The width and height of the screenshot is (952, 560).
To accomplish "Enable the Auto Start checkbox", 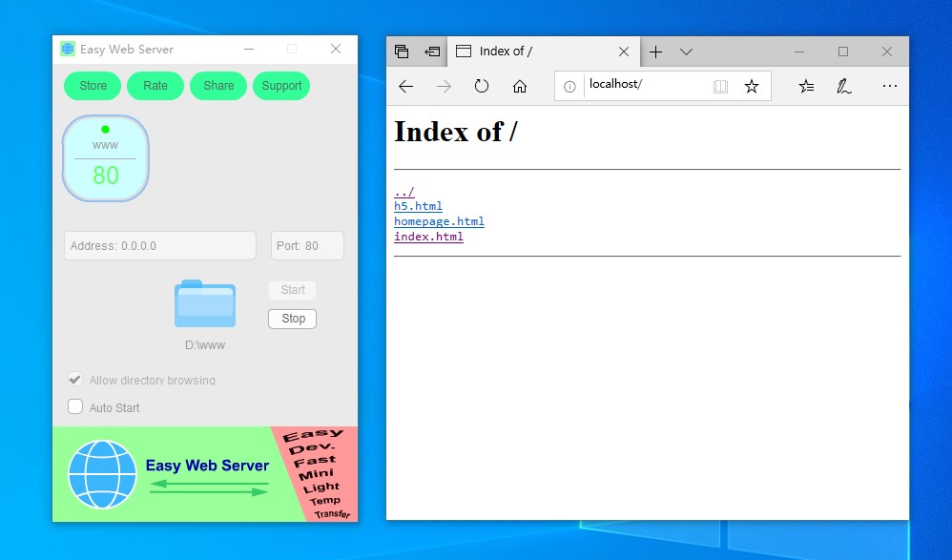I will click(x=75, y=406).
